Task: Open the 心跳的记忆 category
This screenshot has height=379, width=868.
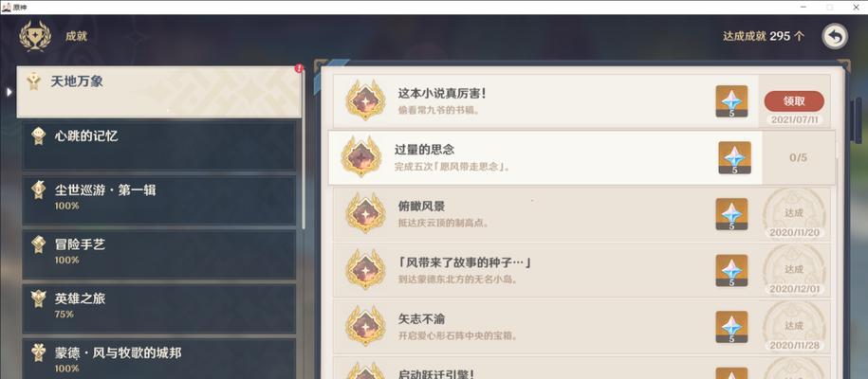Action: pyautogui.click(x=158, y=146)
